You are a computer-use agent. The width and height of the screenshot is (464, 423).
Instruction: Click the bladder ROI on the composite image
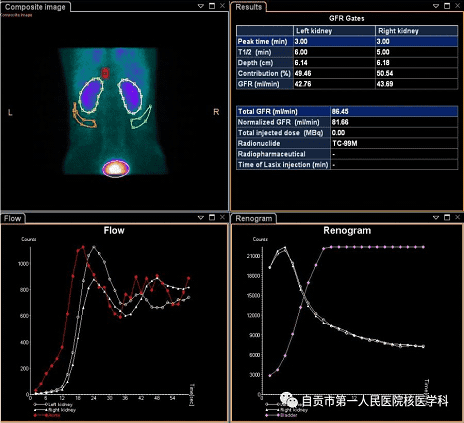pyautogui.click(x=115, y=168)
